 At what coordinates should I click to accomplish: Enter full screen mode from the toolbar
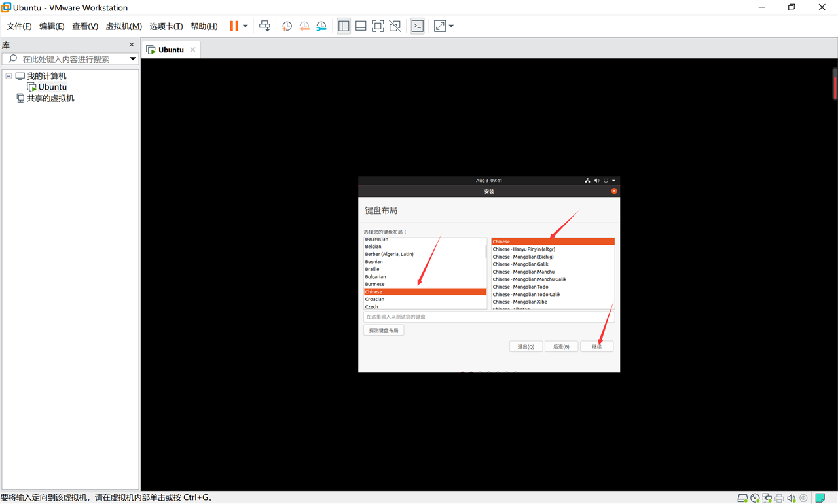point(378,26)
